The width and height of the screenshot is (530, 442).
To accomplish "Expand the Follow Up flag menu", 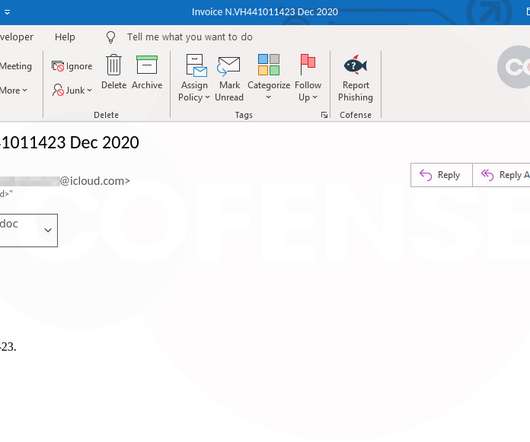I will tap(308, 78).
